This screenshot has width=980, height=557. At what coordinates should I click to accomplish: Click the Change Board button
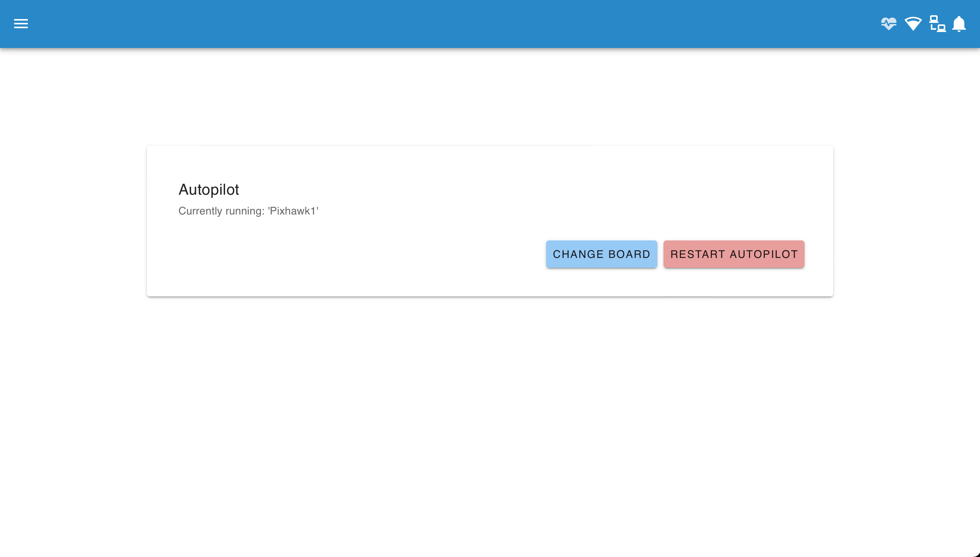(601, 254)
